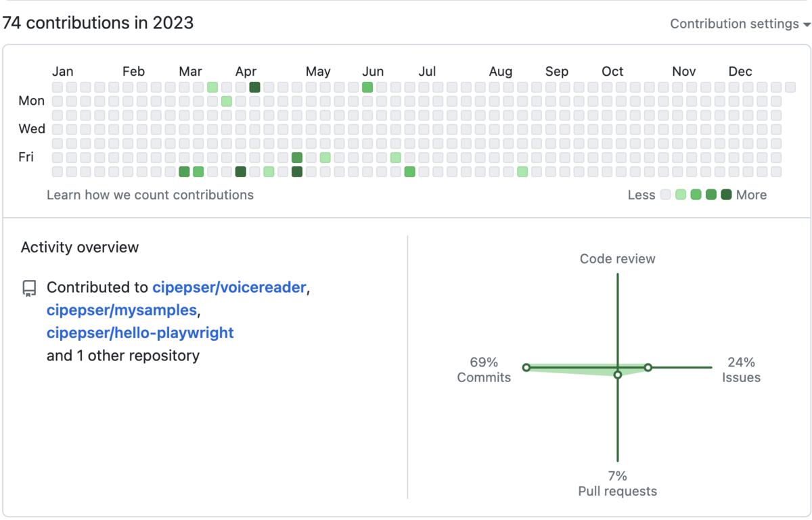Image resolution: width=812 pixels, height=520 pixels.
Task: Click the Pull requests data point on chart
Action: 618,375
